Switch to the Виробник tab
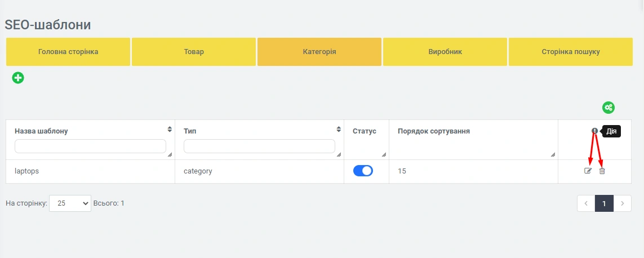This screenshot has width=644, height=258. pos(445,52)
